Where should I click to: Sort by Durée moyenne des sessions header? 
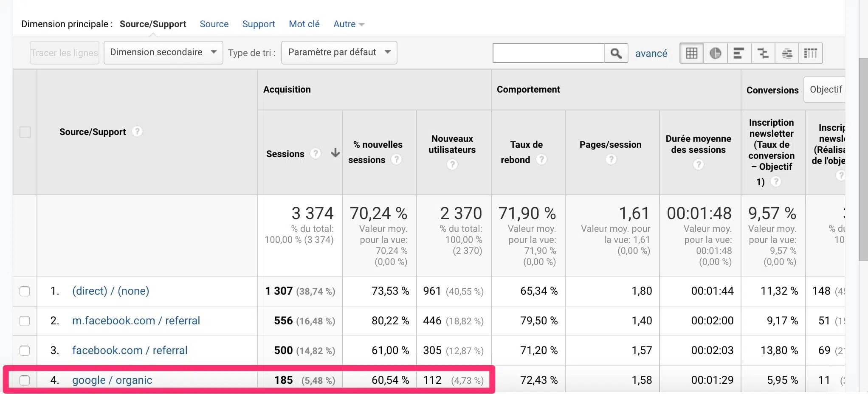click(699, 144)
